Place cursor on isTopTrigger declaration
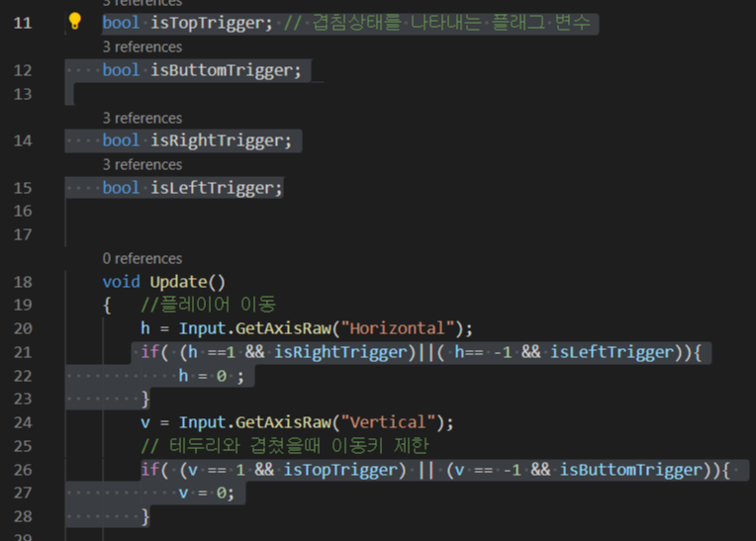Image resolution: width=756 pixels, height=541 pixels. 207,23
